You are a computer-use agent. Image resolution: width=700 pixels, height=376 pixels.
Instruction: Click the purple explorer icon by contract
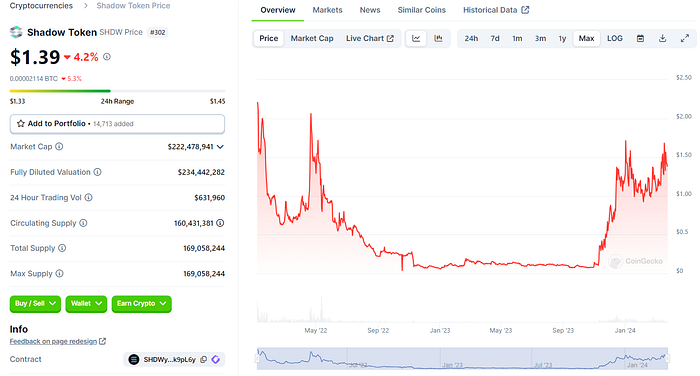pos(216,359)
